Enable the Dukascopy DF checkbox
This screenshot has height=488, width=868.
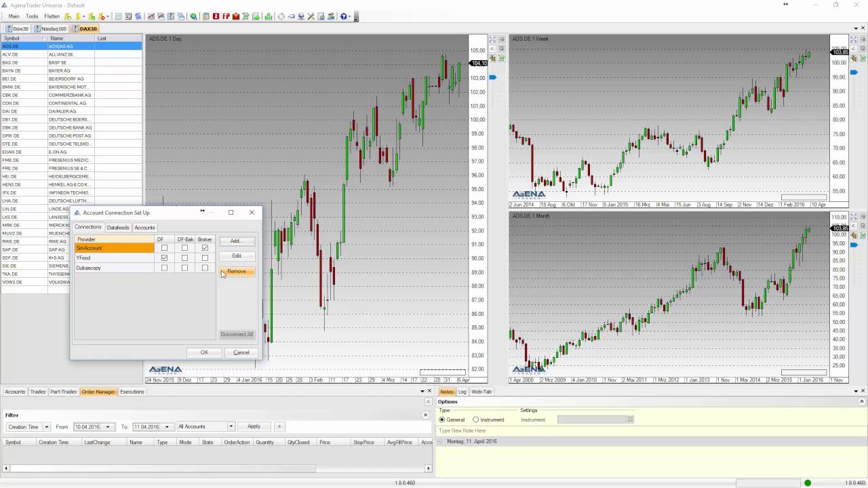[x=164, y=268]
